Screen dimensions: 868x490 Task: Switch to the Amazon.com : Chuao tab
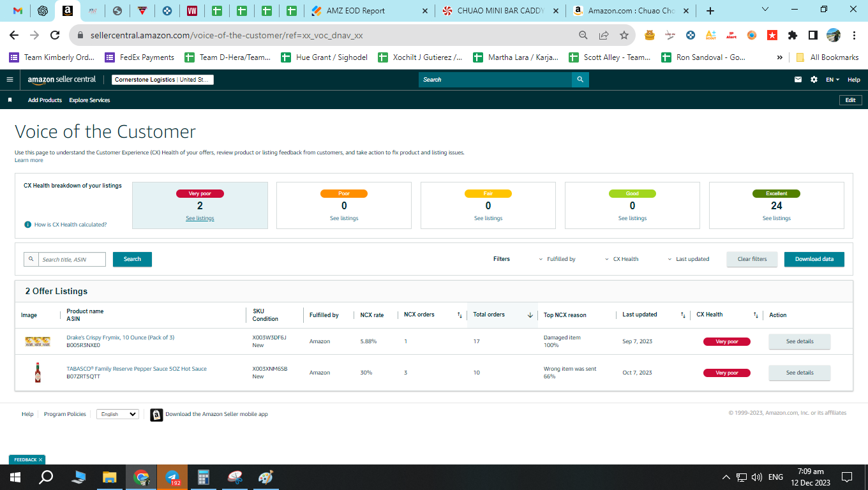click(632, 11)
